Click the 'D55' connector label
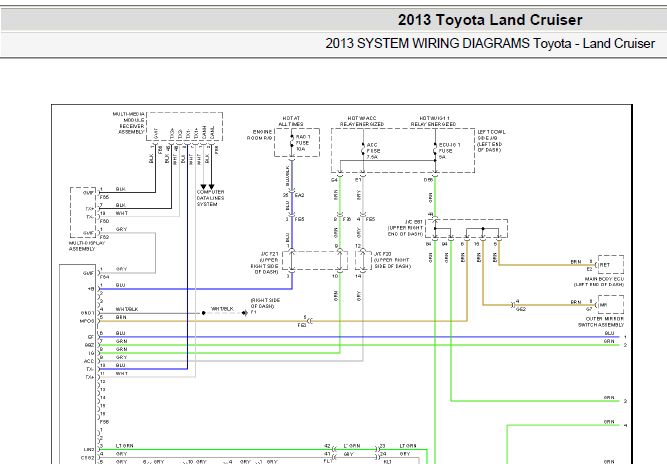Screen dimensions: 667x464 tap(428, 180)
